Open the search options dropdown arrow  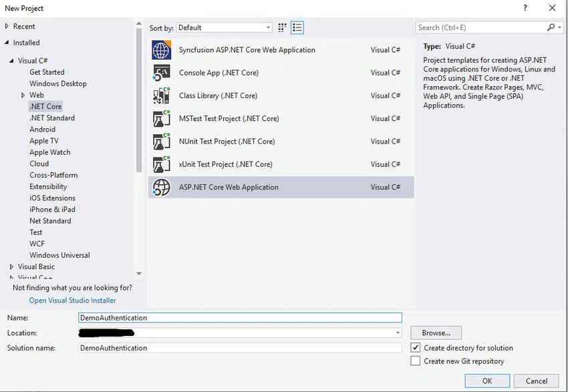(560, 27)
